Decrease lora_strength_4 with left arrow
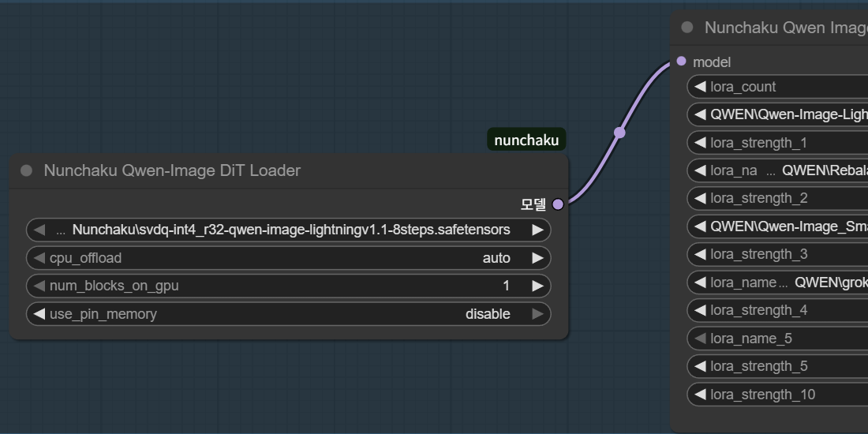The image size is (868, 434). 700,311
